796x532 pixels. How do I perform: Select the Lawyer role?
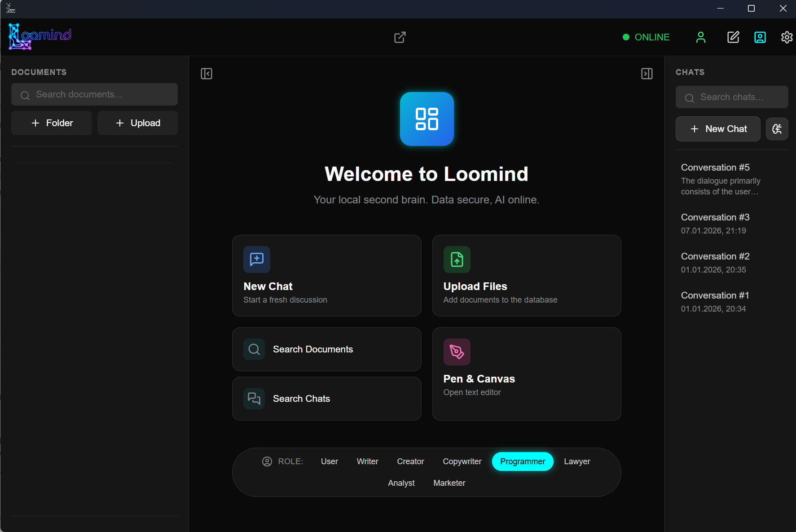point(577,461)
